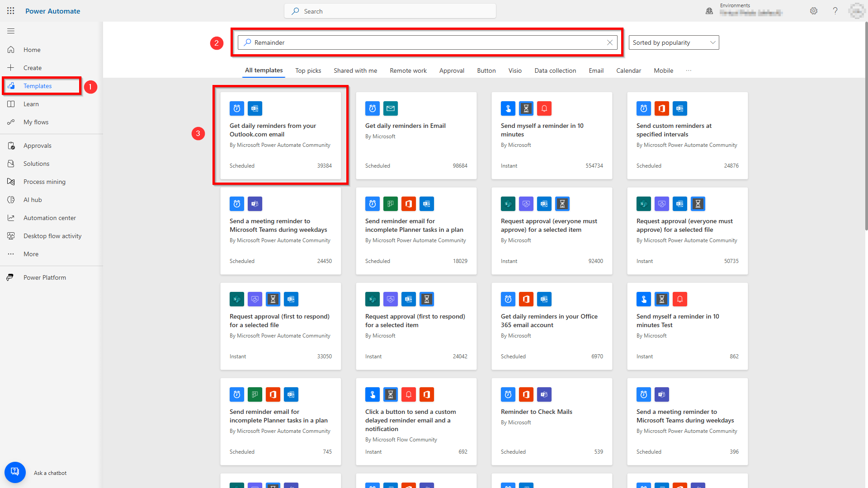Viewport: 868px width, 488px height.
Task: Switch to the Mobile tab
Action: [664, 70]
